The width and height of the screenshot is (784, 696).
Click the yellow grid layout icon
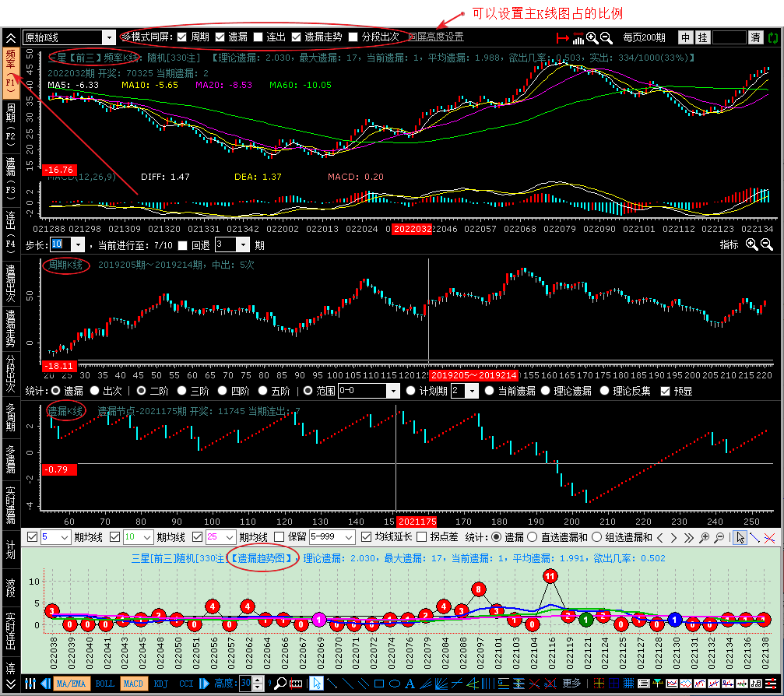599,684
